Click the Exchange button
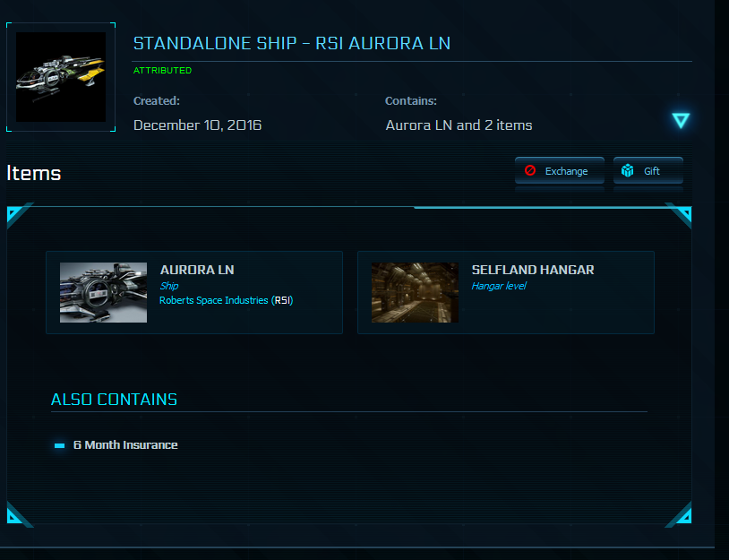 coord(560,171)
